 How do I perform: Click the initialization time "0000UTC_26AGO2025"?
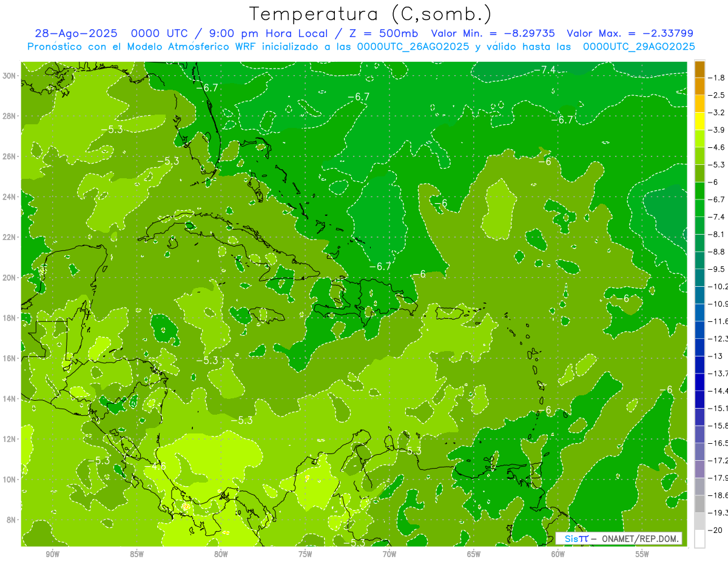point(413,47)
